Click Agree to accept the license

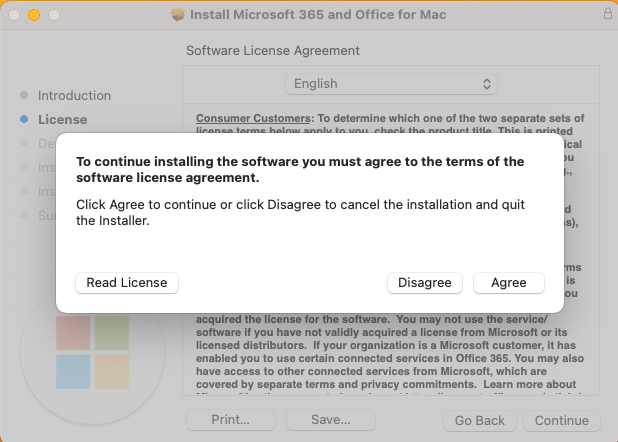click(x=508, y=283)
